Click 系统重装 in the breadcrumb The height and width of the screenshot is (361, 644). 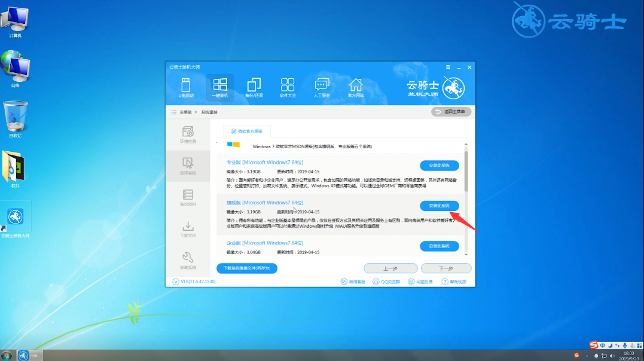point(209,112)
